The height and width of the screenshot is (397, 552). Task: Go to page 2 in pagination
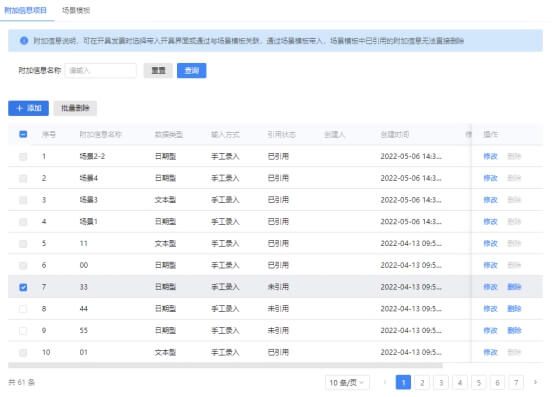pos(422,383)
